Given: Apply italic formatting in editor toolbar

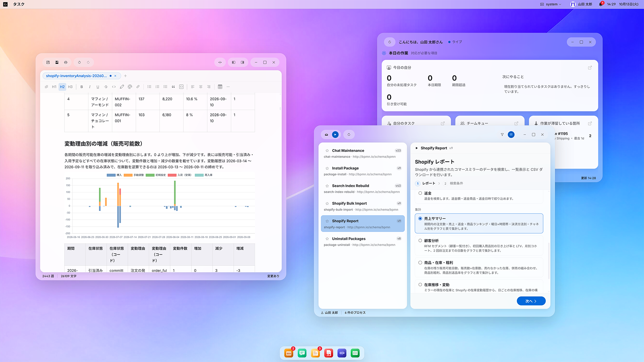Looking at the screenshot, I should click(90, 87).
